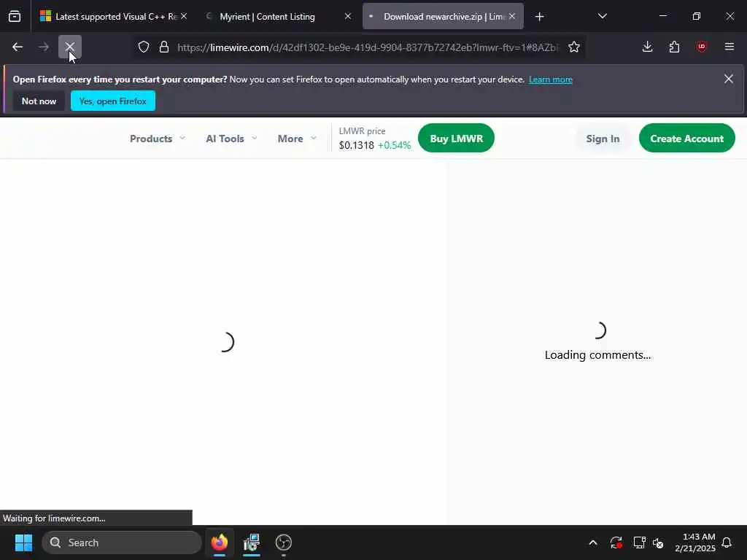The width and height of the screenshot is (747, 560).
Task: Open the Firefox downloads panel
Action: (x=647, y=47)
